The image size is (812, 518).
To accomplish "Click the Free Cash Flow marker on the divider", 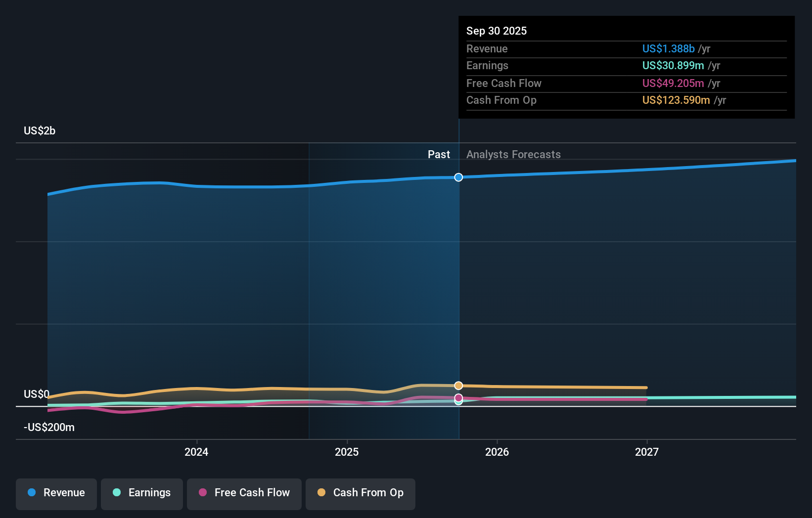I will [x=458, y=397].
